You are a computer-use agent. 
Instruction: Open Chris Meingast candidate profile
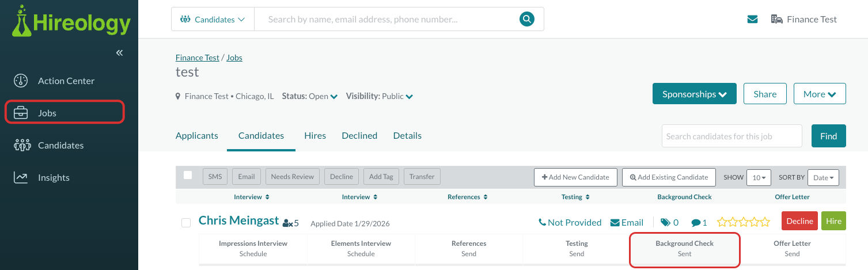[238, 220]
